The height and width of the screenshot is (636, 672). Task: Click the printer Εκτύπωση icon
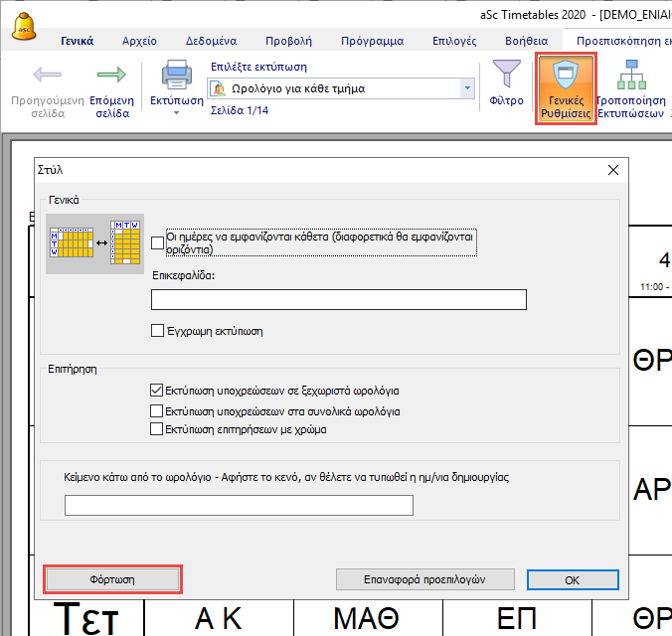tap(176, 76)
